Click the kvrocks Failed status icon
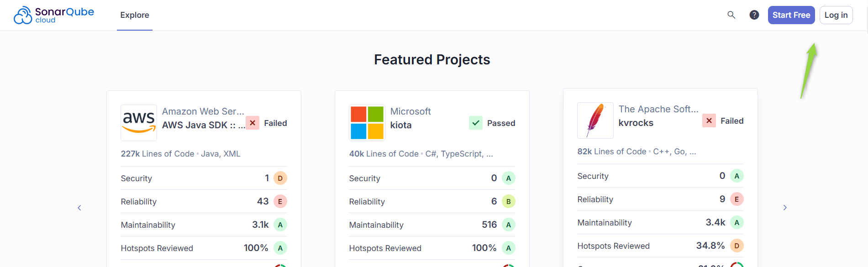 [709, 120]
